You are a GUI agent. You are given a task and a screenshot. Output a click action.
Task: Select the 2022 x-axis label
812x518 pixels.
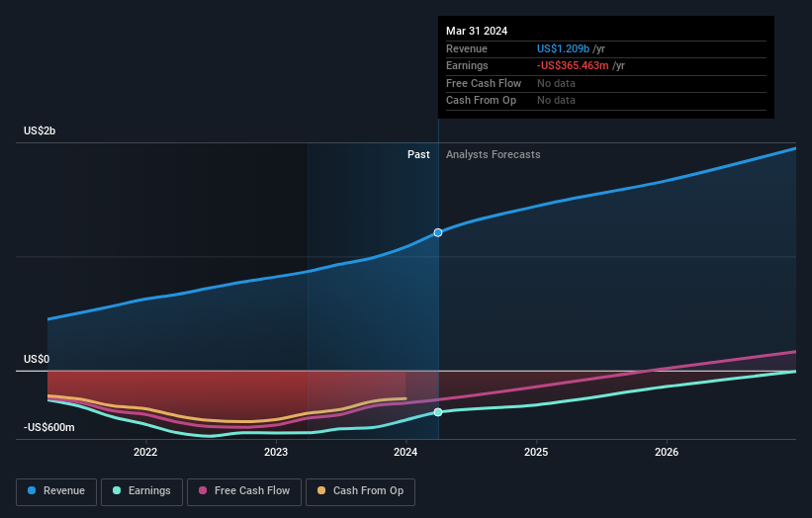tap(145, 452)
